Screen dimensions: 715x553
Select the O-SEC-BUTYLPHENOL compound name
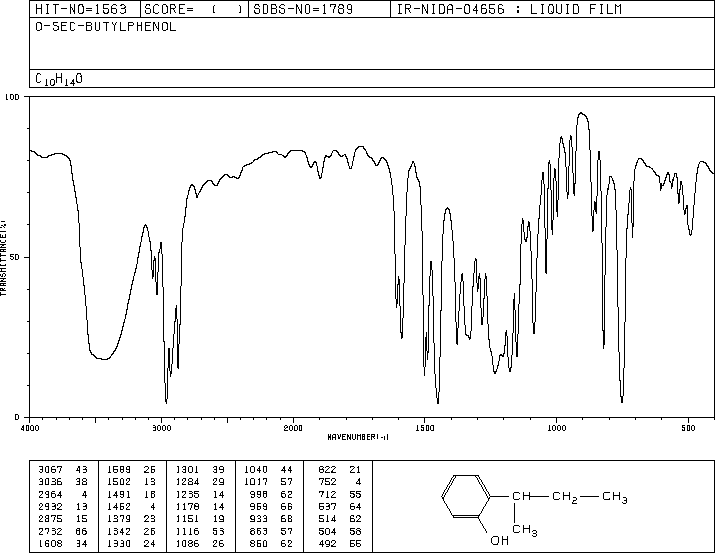(x=105, y=27)
